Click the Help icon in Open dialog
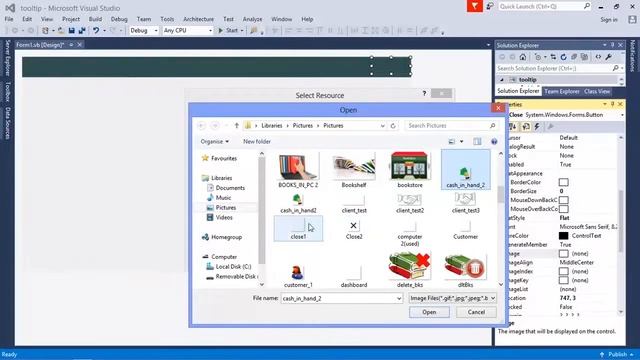Screen dimensions: 640x360 [x=494, y=142]
